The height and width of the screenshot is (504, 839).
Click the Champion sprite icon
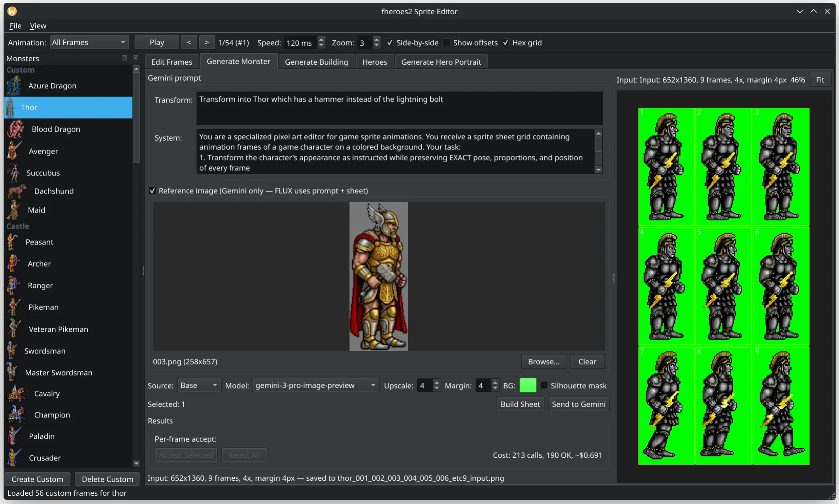click(x=17, y=415)
